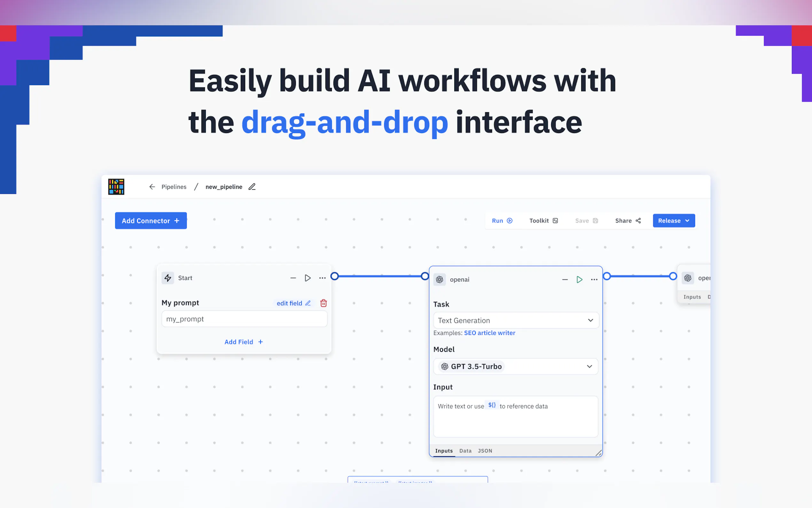
Task: Click the back arrow next to Pipelines
Action: (x=152, y=187)
